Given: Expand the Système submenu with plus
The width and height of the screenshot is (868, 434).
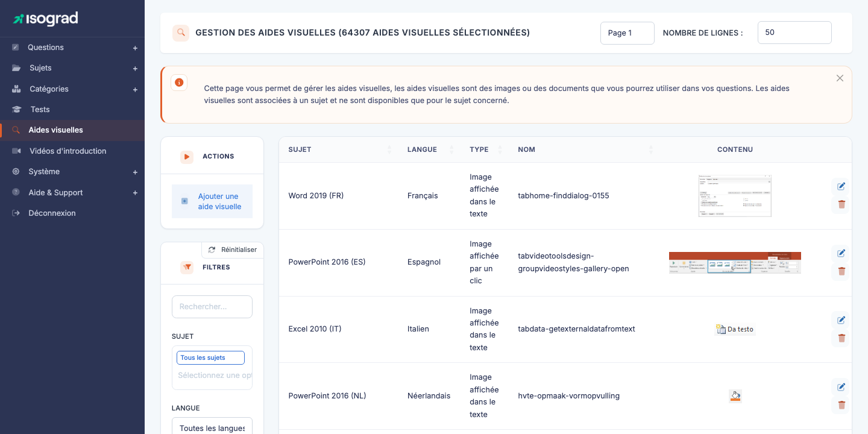Looking at the screenshot, I should [x=135, y=172].
